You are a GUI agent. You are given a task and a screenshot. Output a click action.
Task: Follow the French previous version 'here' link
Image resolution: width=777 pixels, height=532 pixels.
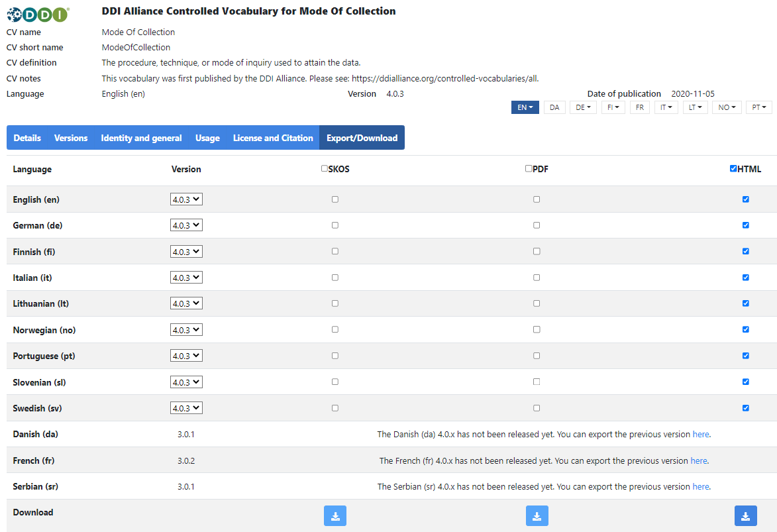pos(699,460)
